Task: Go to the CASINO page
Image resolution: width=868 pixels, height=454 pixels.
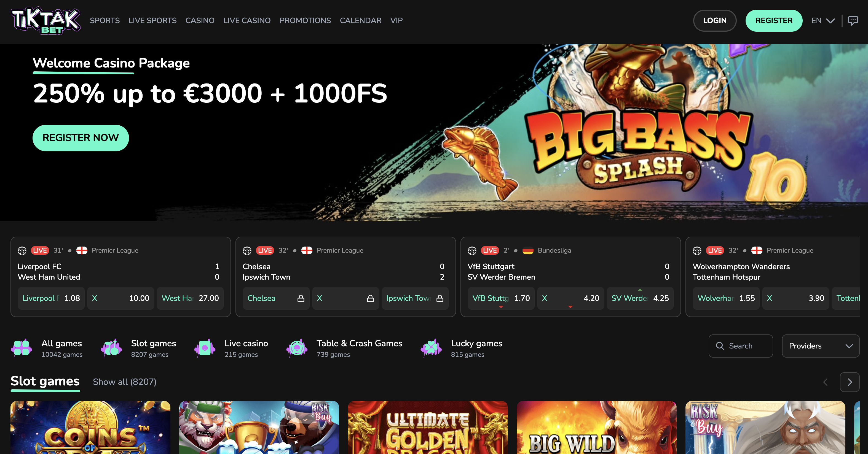Action: pos(200,21)
